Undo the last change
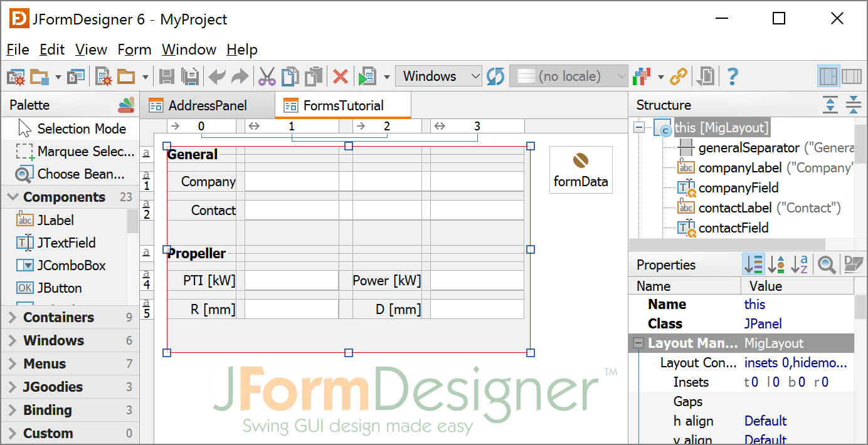Viewport: 868px width, 445px height. [218, 76]
